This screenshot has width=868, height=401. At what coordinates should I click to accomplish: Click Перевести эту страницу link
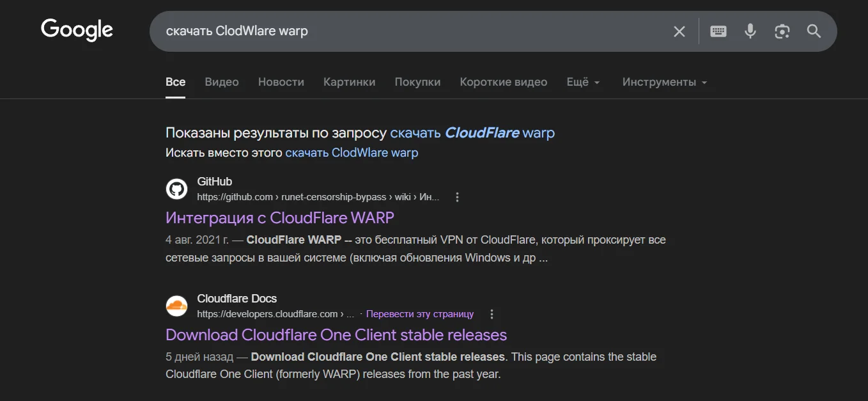tap(420, 314)
